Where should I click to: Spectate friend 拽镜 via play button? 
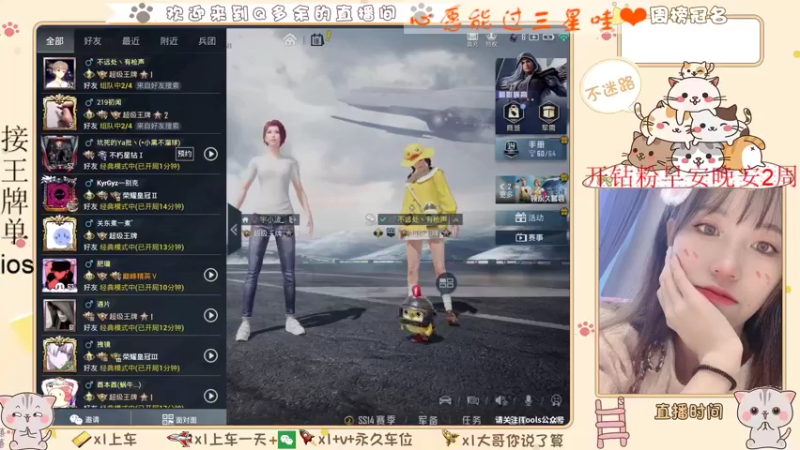(x=211, y=356)
